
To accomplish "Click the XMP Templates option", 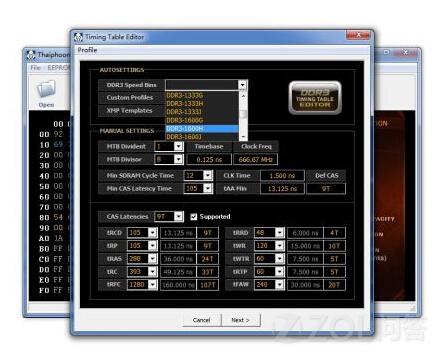I will click(130, 111).
